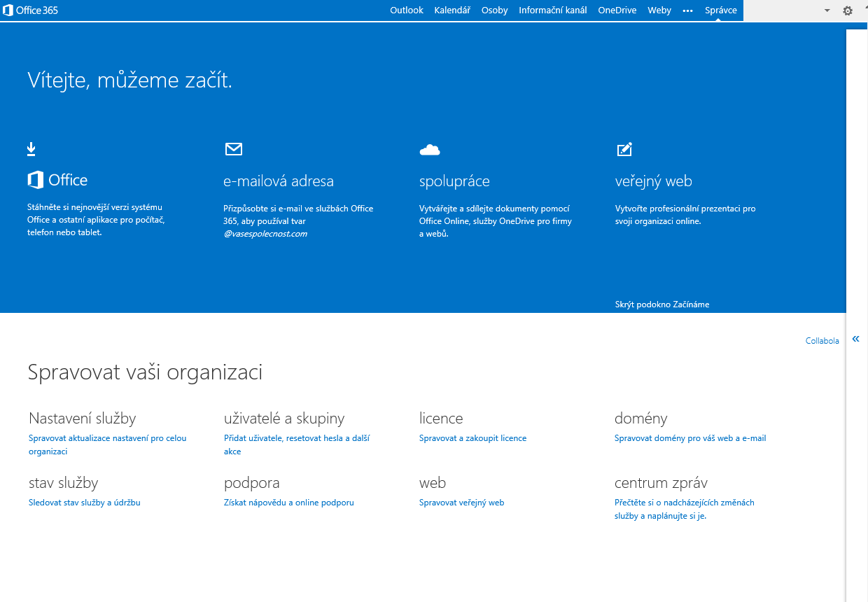
Task: Click the edit pencil icon above veřejný web
Action: click(x=624, y=149)
